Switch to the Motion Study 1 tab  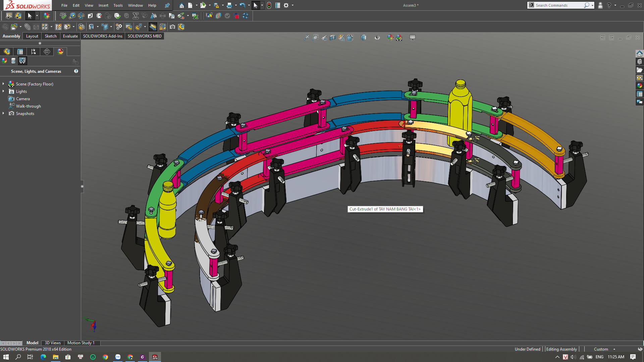(x=81, y=343)
